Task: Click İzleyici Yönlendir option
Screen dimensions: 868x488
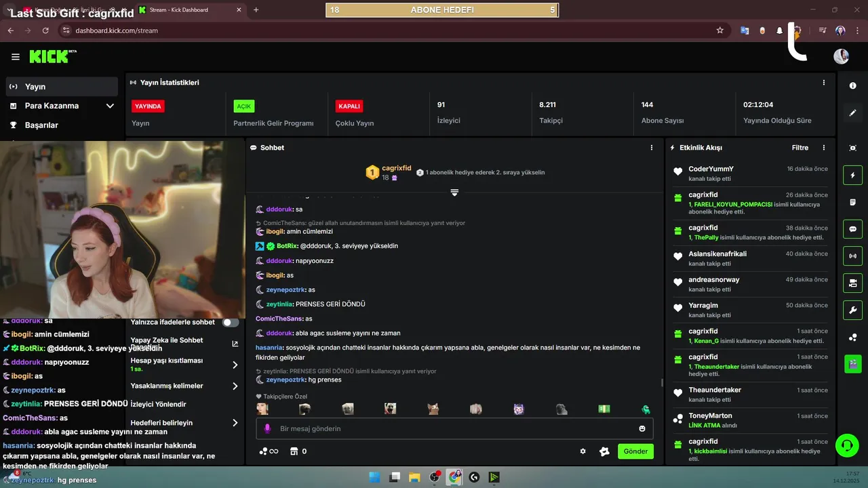Action: pyautogui.click(x=158, y=404)
